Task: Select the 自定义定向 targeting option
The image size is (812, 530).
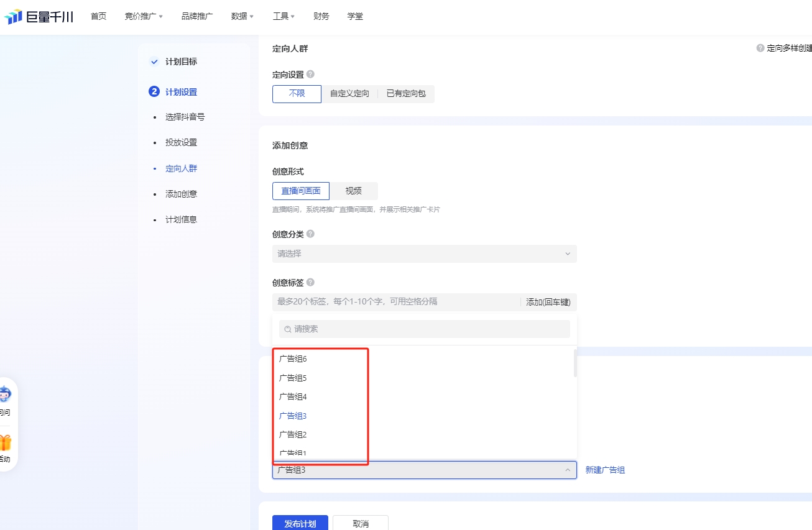Action: [x=349, y=94]
